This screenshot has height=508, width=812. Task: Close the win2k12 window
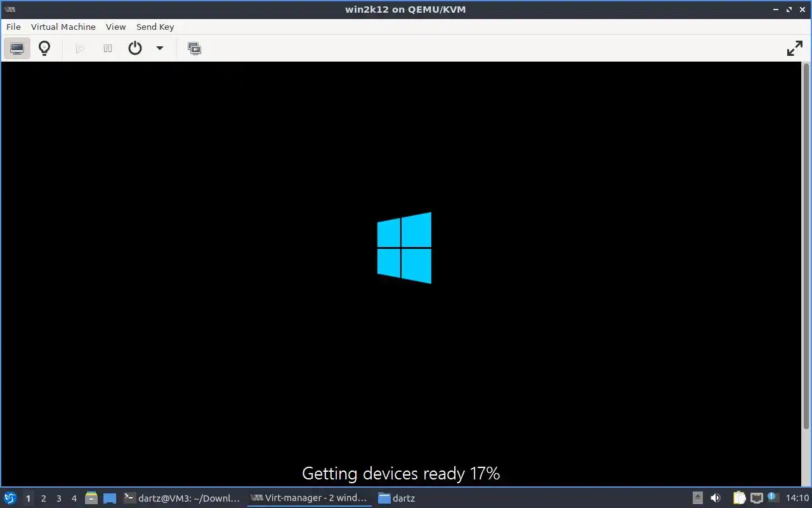[802, 10]
